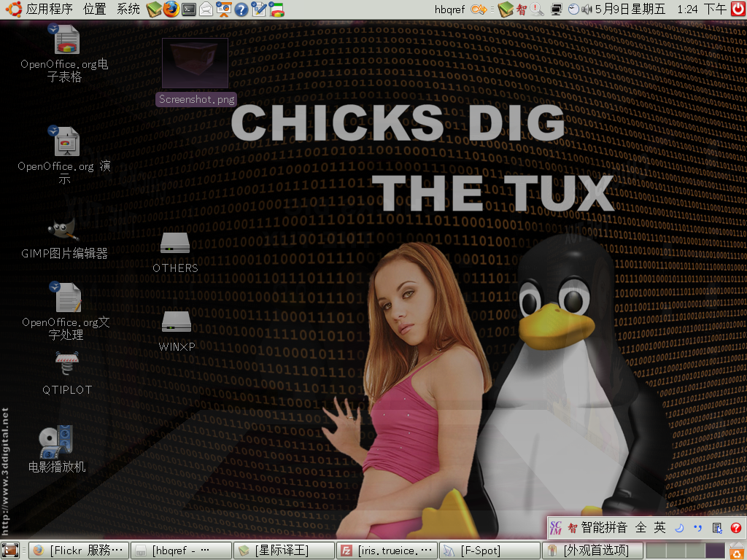The height and width of the screenshot is (560, 747).
Task: Open the network monitor tray icon
Action: point(556,9)
